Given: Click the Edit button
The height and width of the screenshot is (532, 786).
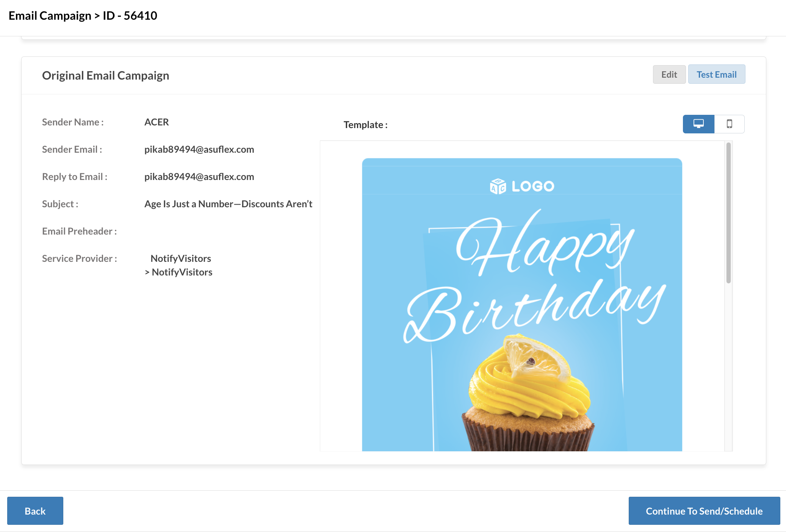Looking at the screenshot, I should pyautogui.click(x=669, y=74).
